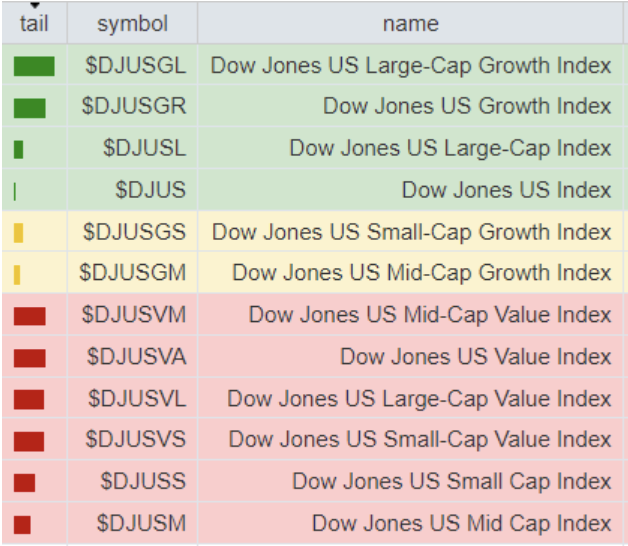Click the red tail bar for $DJUSVM

tap(30, 316)
